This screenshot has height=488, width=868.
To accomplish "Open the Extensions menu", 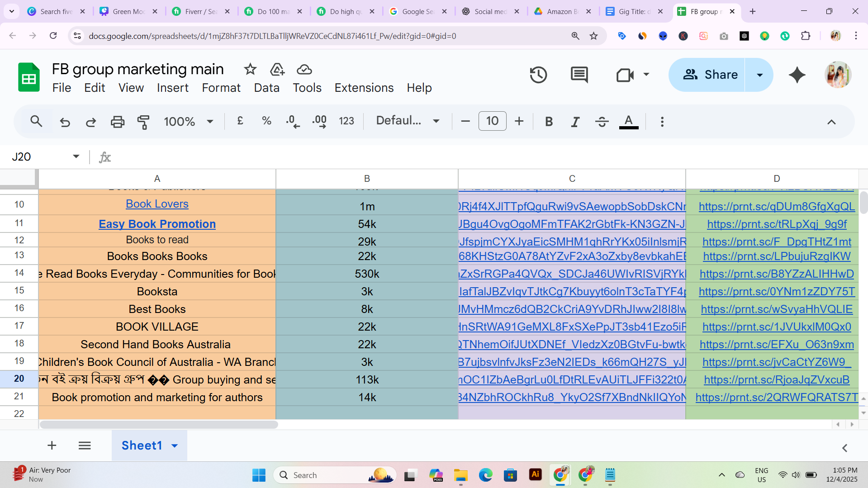I will tap(364, 88).
